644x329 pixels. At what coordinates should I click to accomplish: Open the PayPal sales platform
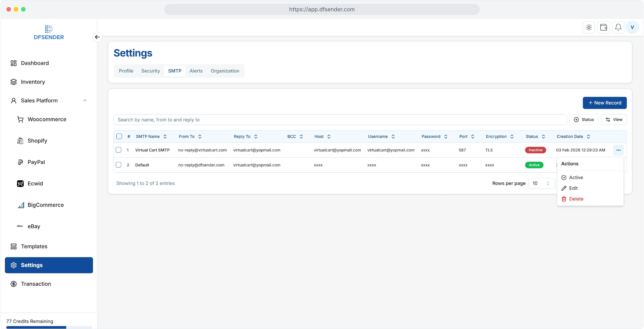(36, 162)
